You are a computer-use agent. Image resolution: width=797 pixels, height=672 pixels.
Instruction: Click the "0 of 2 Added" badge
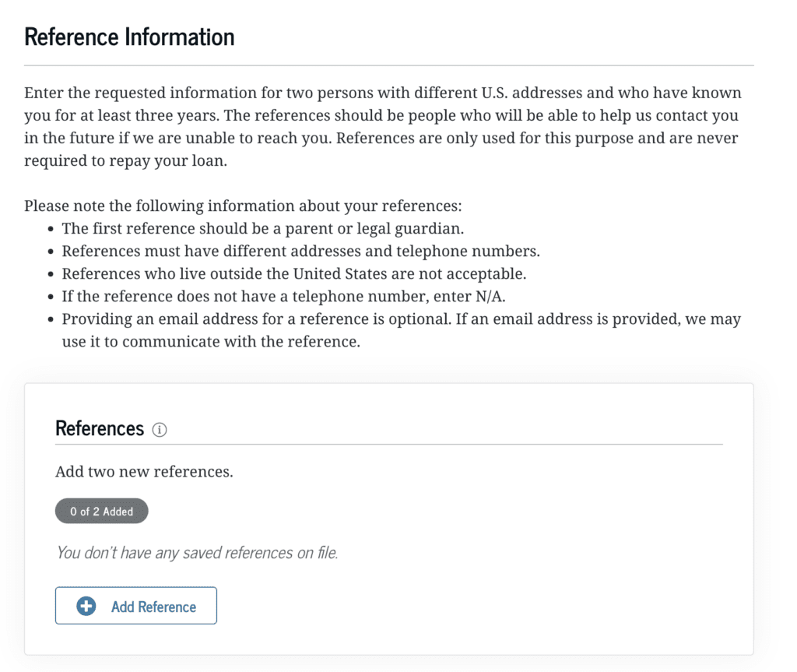pyautogui.click(x=101, y=512)
